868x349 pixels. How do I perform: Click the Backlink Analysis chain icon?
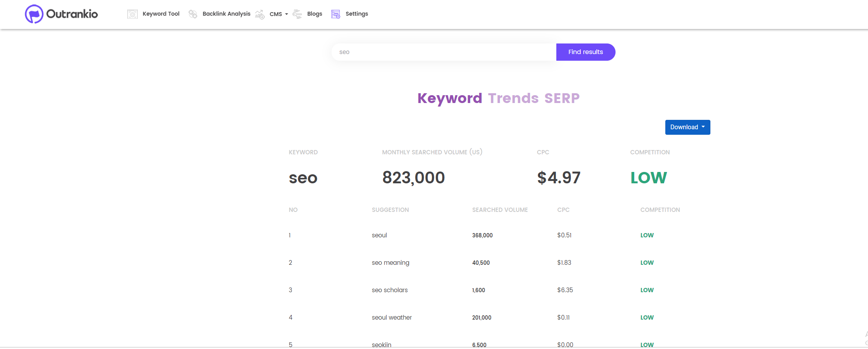[193, 14]
